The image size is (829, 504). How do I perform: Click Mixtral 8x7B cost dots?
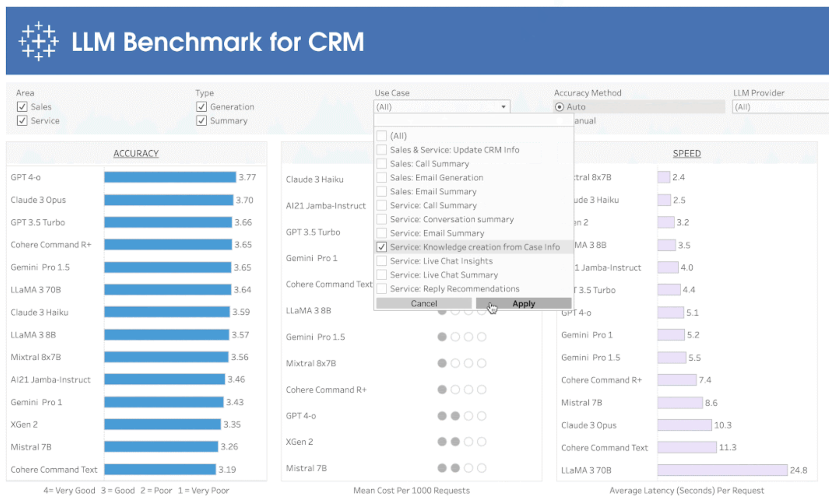(462, 363)
